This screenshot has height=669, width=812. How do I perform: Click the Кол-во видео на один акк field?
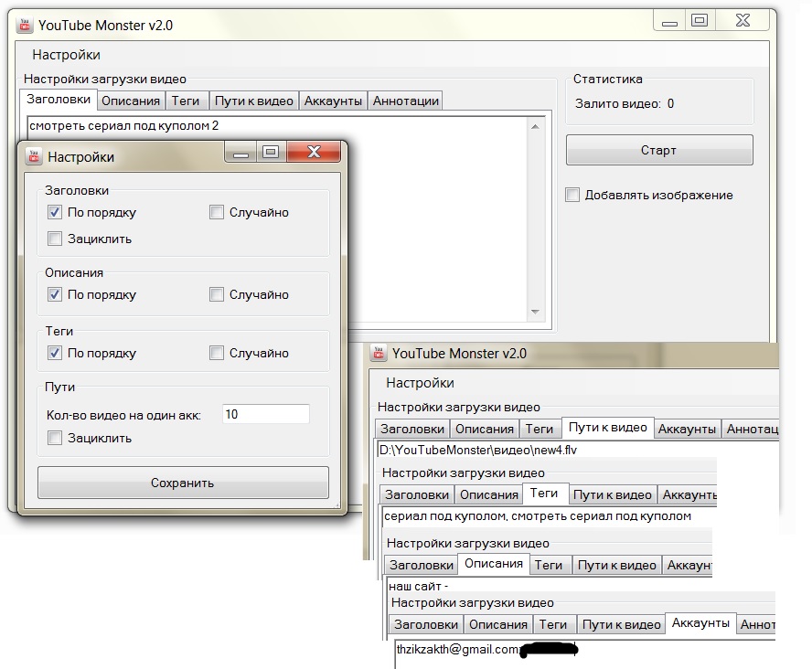266,414
